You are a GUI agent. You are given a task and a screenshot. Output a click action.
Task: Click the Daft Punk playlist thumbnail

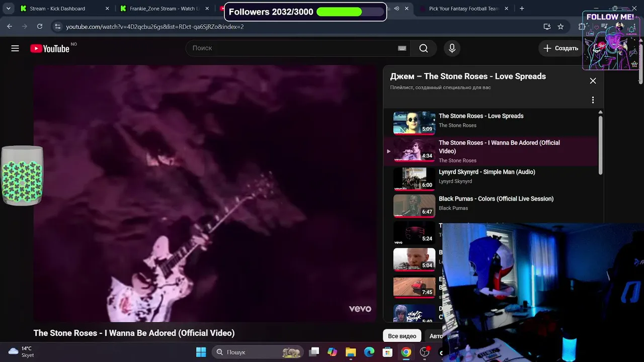pyautogui.click(x=414, y=313)
